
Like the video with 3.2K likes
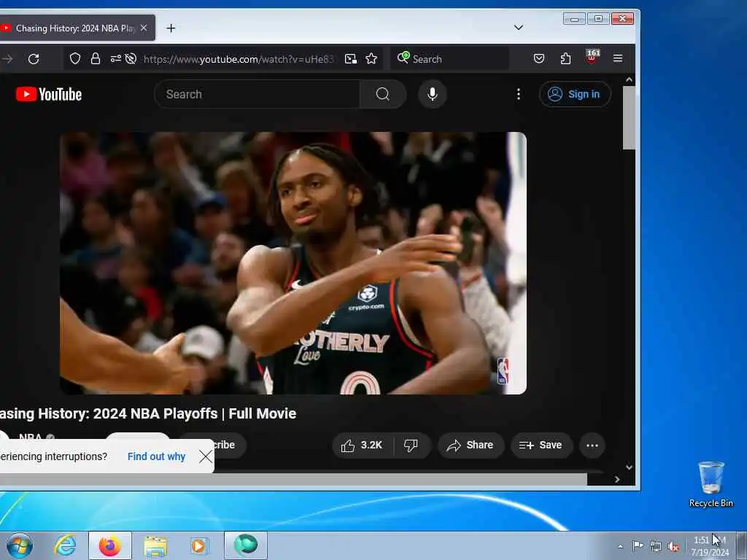point(362,446)
